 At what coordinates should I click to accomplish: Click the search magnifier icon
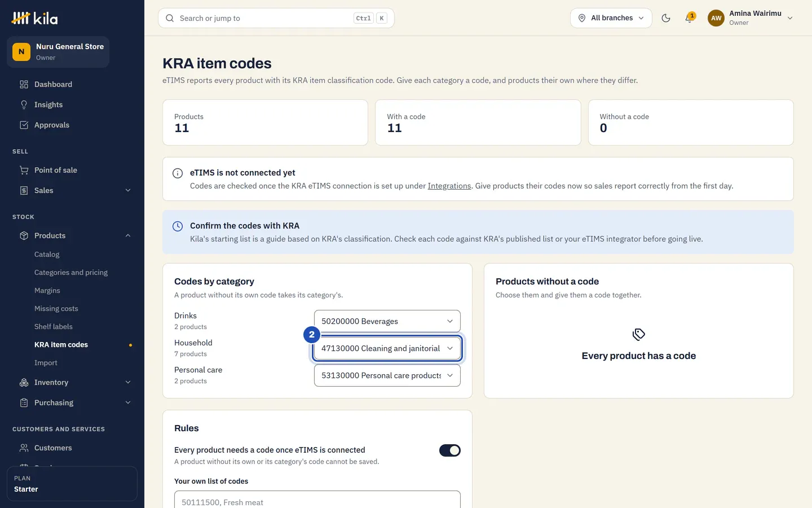coord(170,18)
